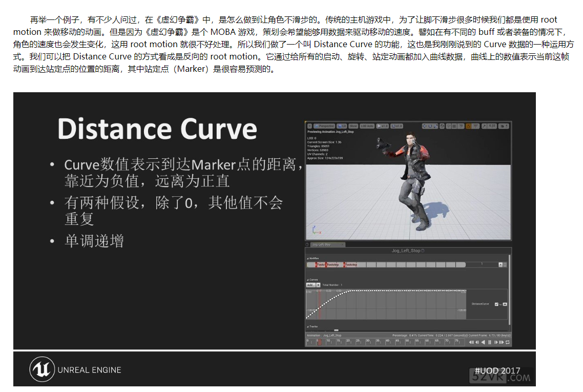
Task: Open the x1.0 playback speed menu
Action: [382, 126]
